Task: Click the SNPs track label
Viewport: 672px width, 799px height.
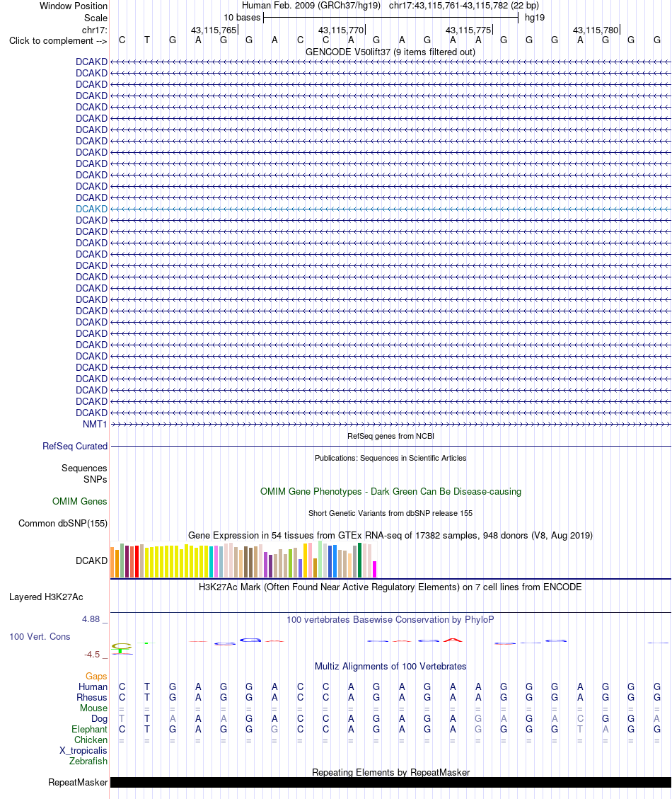Action: click(x=95, y=479)
